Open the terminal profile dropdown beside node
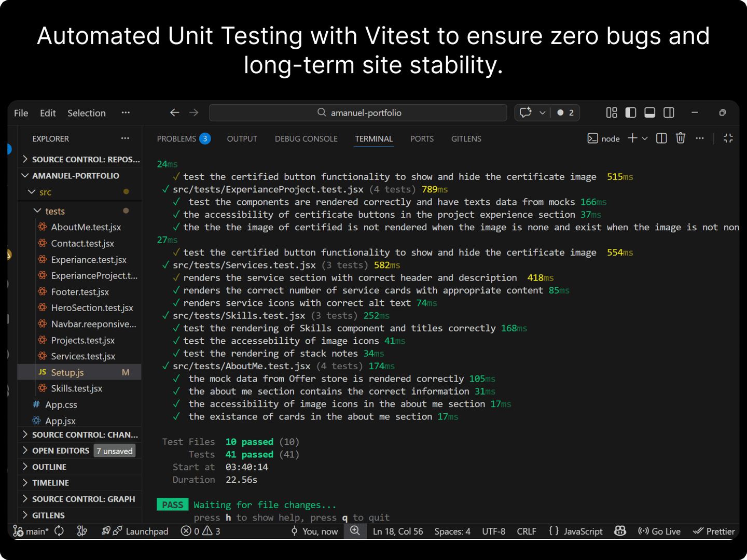747x560 pixels. click(x=645, y=138)
